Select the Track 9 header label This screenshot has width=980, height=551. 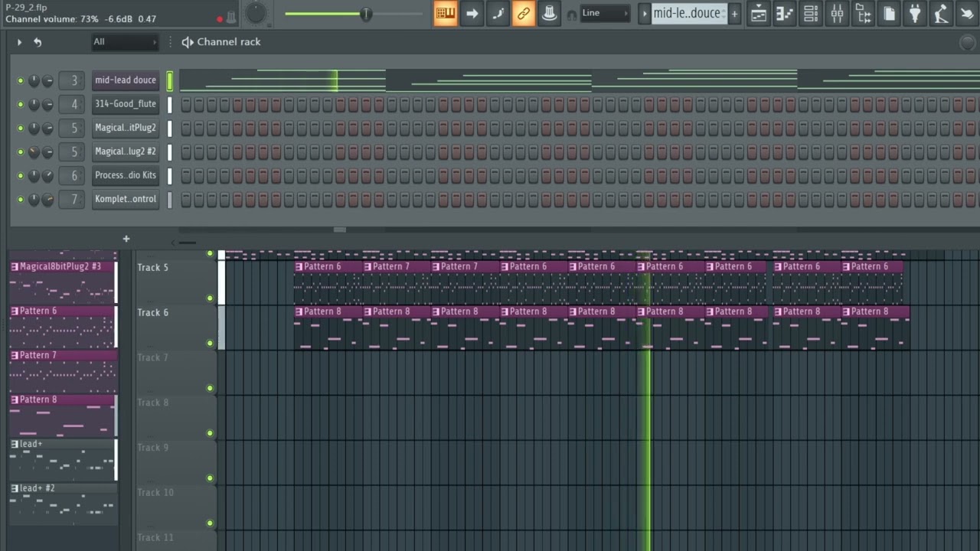tap(153, 448)
